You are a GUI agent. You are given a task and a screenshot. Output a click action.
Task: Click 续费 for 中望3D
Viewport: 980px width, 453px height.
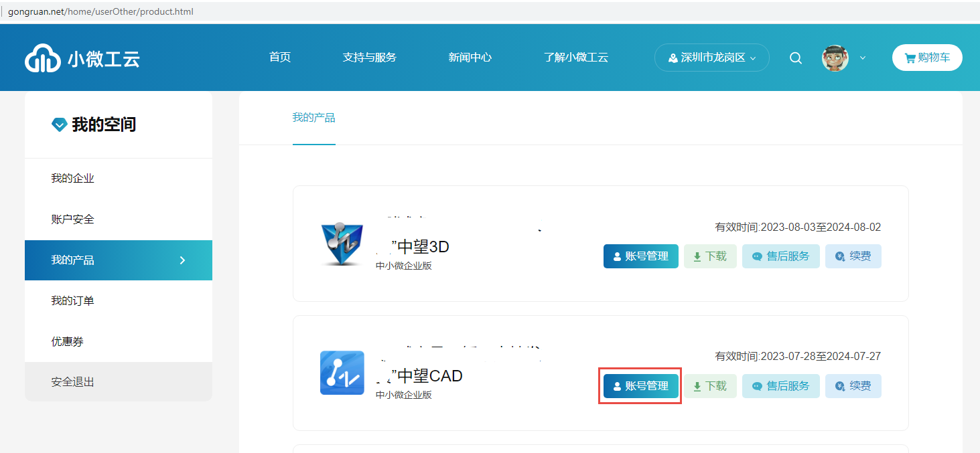tap(853, 256)
